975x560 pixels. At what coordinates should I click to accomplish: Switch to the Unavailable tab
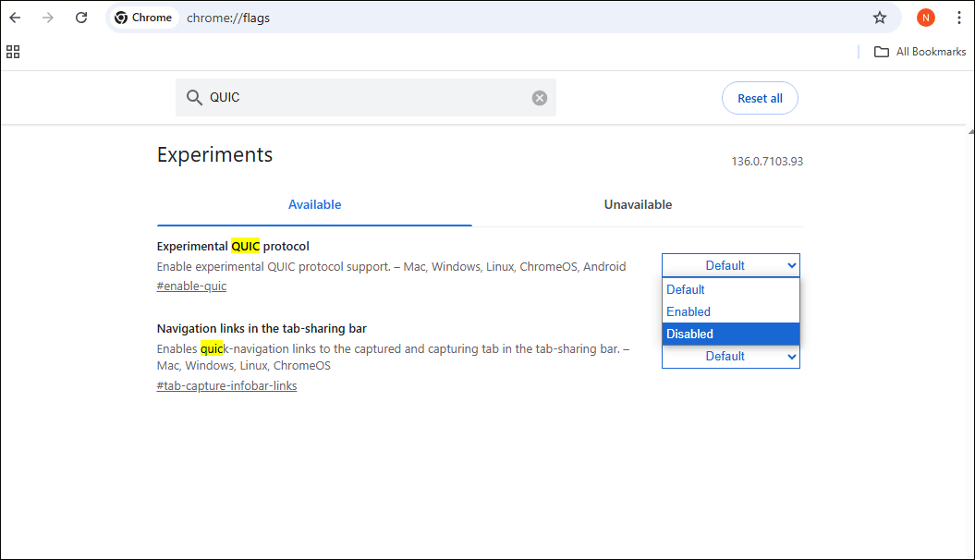638,204
